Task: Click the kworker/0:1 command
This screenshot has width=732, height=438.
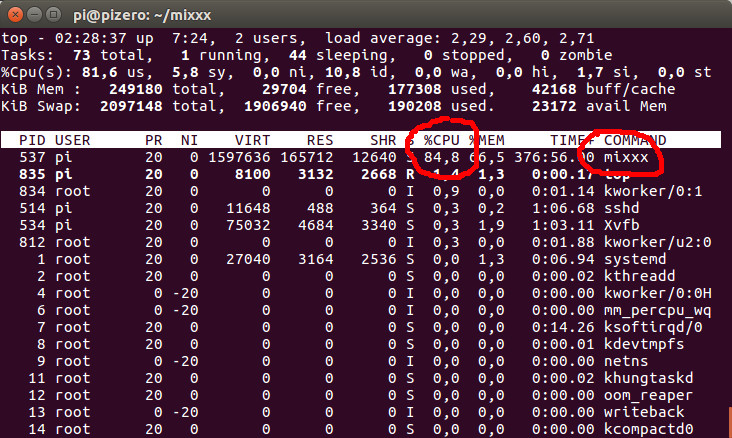Action: [x=653, y=191]
